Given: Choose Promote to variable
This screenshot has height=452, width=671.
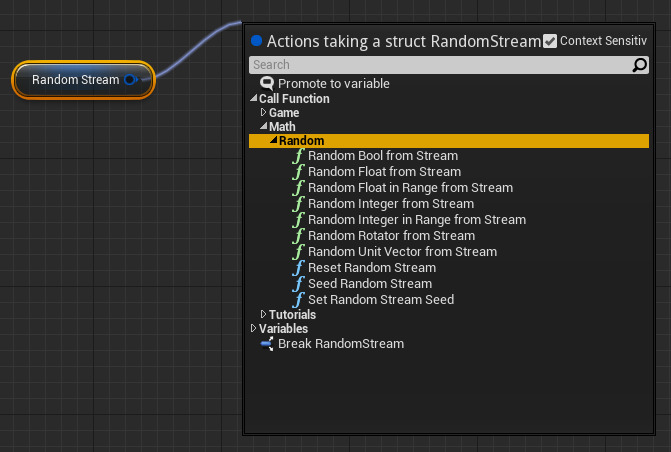Looking at the screenshot, I should [x=334, y=83].
